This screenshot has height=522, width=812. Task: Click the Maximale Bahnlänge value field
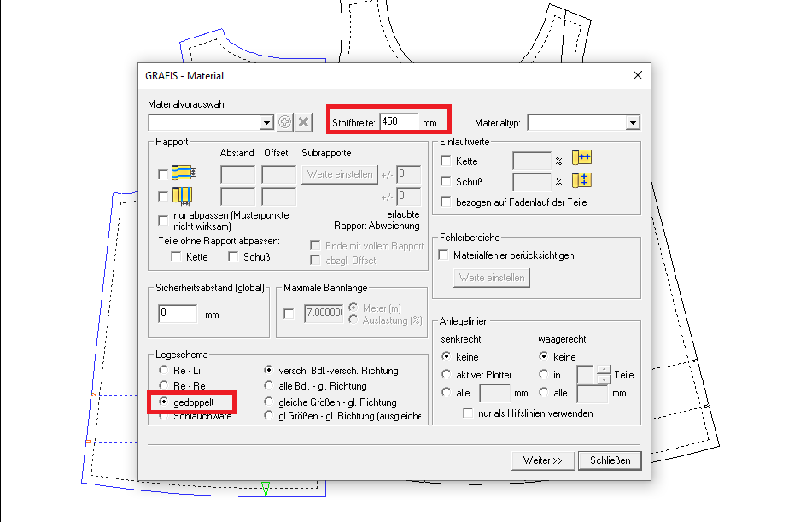point(324,313)
